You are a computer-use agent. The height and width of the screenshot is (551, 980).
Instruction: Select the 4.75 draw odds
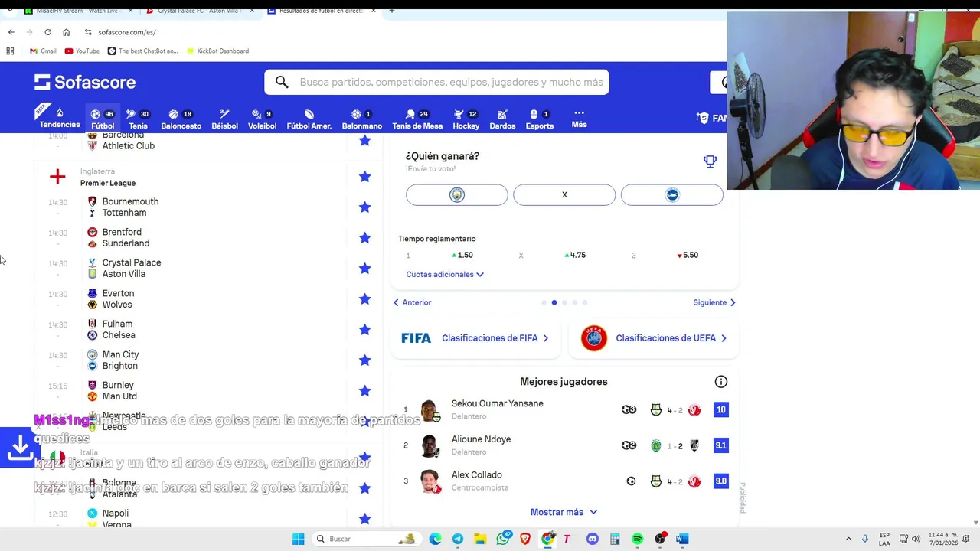coord(574,255)
